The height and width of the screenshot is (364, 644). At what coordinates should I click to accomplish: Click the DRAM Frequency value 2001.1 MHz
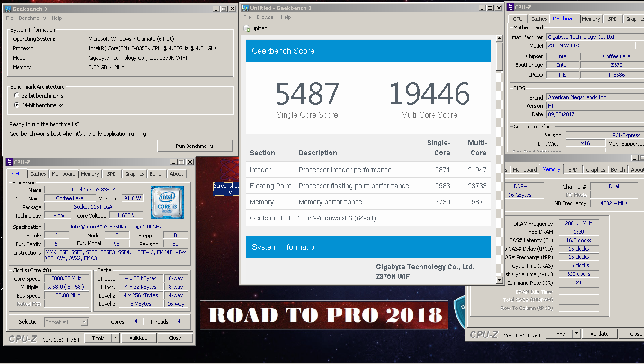[x=579, y=224]
